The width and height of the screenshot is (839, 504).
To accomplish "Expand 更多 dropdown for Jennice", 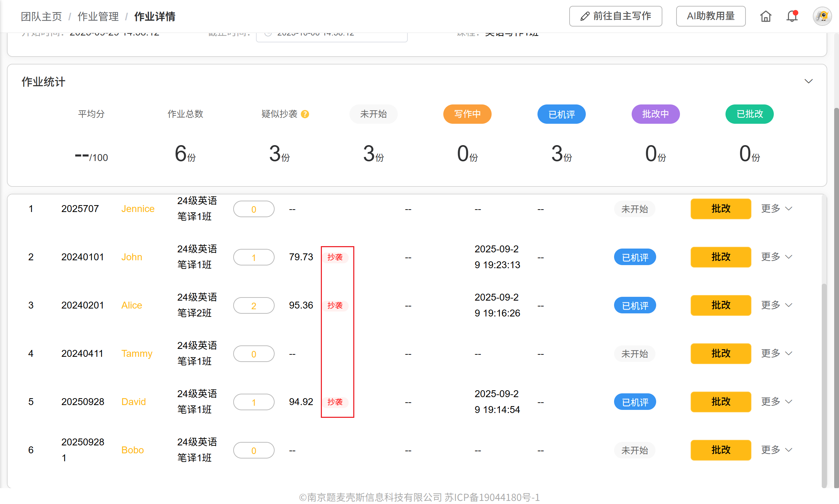I will point(777,209).
